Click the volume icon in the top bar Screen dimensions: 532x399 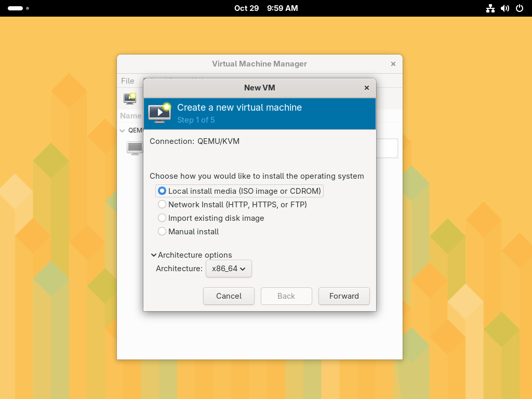coord(505,8)
